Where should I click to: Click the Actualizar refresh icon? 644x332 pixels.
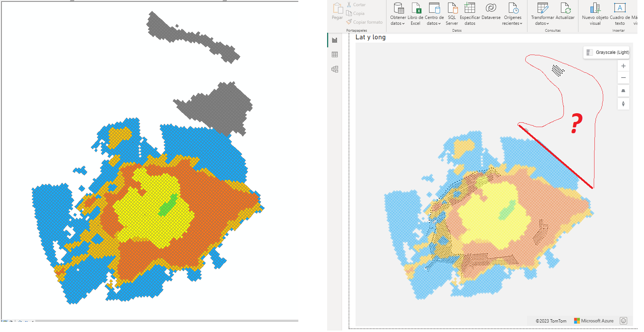click(x=565, y=8)
